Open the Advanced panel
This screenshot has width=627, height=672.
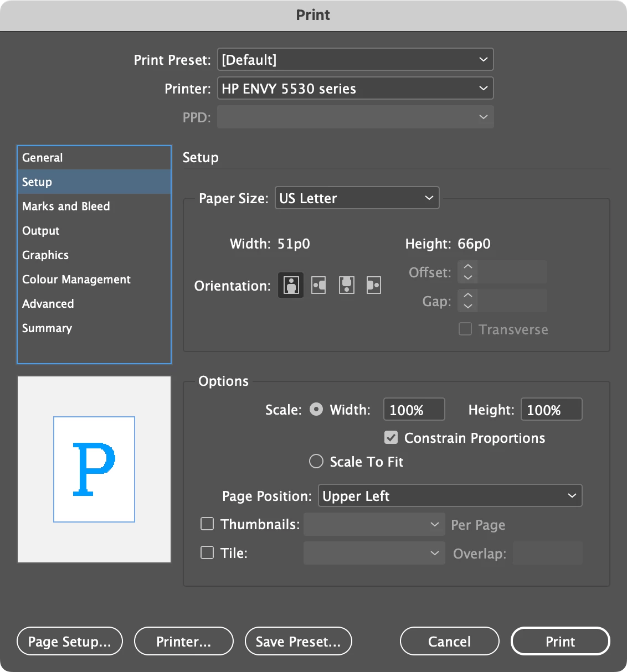(94, 304)
